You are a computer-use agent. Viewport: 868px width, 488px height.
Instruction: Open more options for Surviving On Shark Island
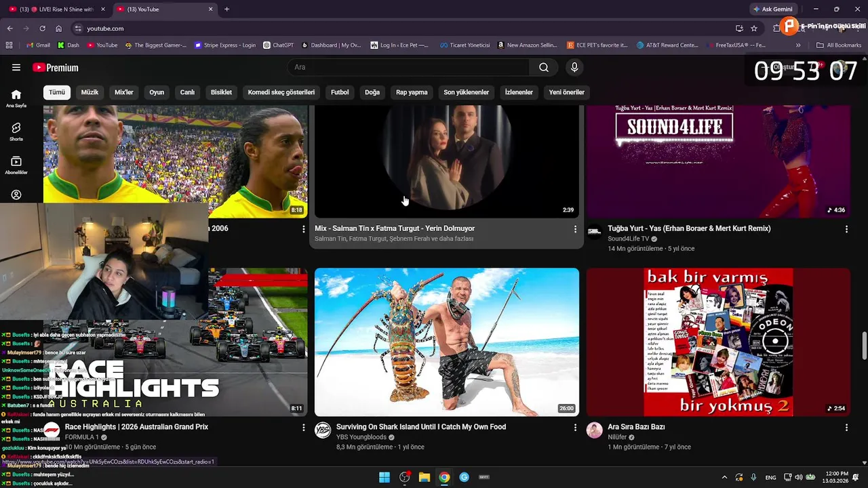pyautogui.click(x=575, y=428)
